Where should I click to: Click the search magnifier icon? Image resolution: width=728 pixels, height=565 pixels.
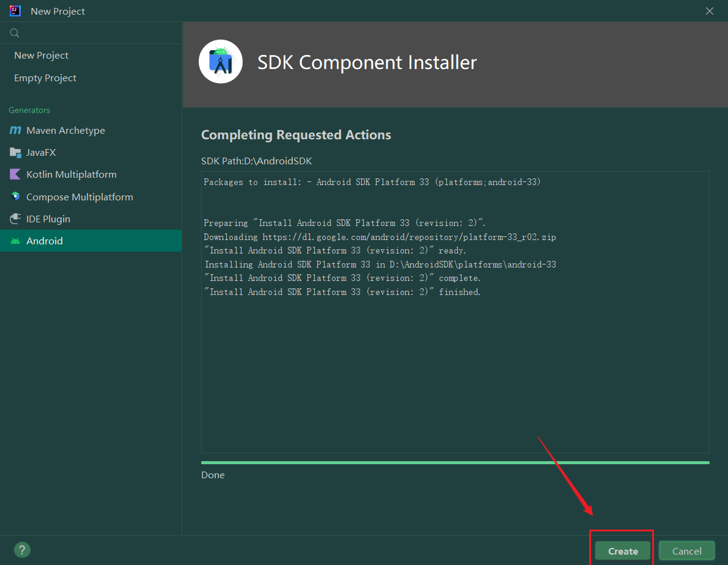(x=15, y=33)
